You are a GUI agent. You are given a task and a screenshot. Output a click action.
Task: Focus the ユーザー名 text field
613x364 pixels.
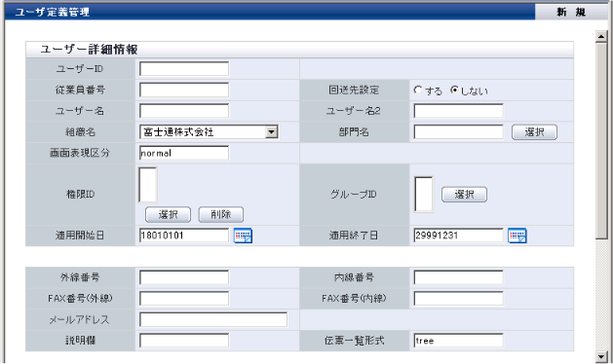pyautogui.click(x=184, y=111)
